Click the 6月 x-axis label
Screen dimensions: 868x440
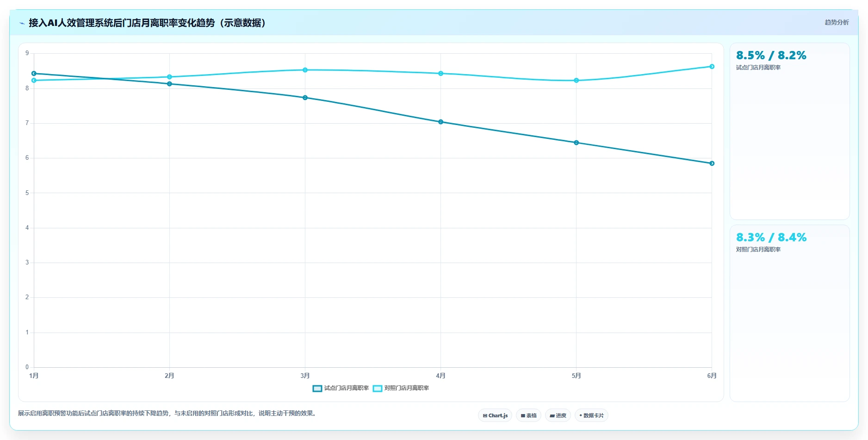click(712, 376)
